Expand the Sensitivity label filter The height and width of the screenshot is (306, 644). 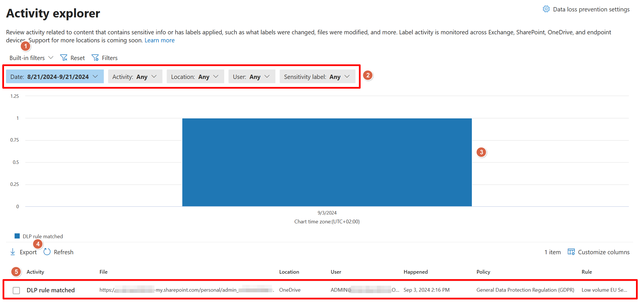pos(317,76)
